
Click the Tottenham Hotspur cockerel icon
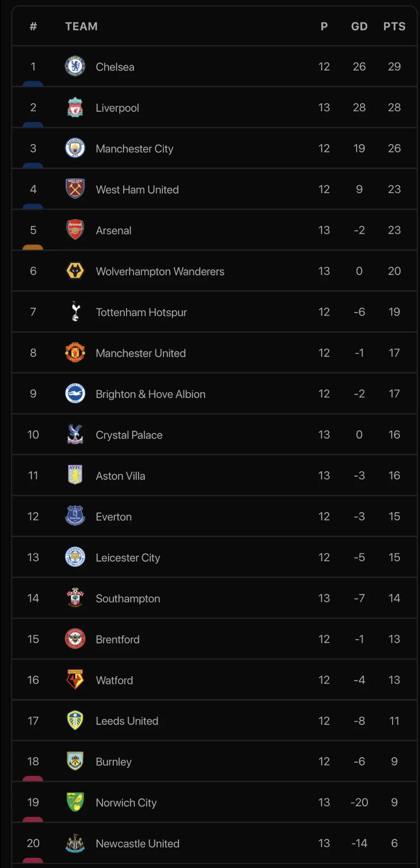75,312
